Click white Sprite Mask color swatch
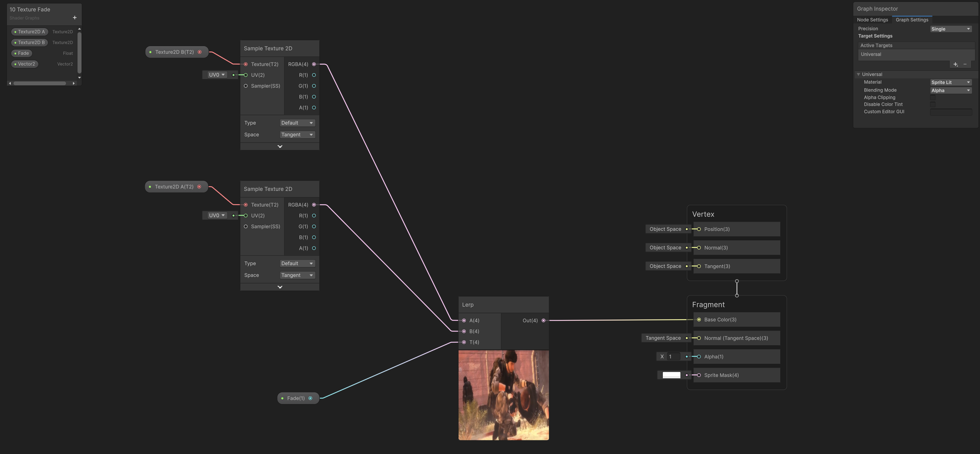The height and width of the screenshot is (454, 980). pyautogui.click(x=671, y=375)
